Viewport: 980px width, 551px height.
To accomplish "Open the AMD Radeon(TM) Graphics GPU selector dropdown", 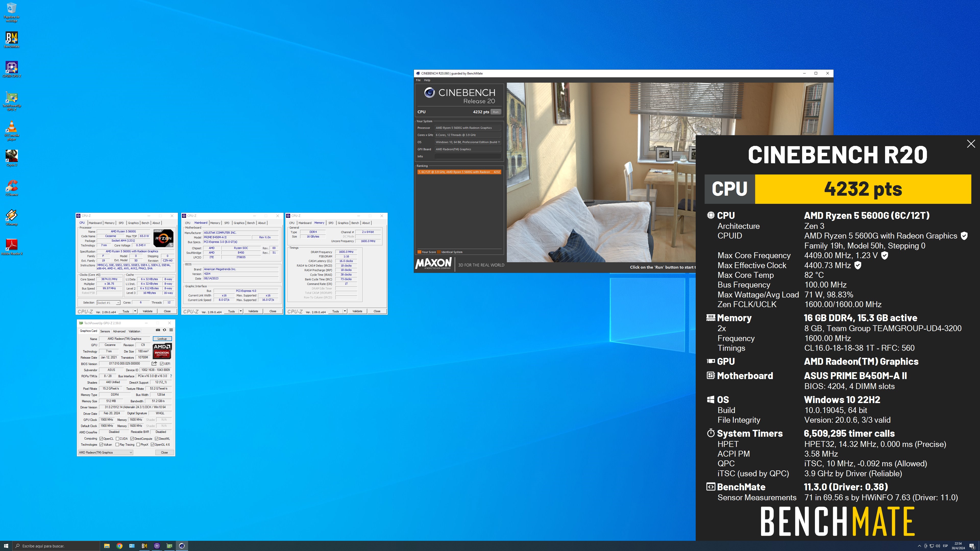I will coord(105,453).
